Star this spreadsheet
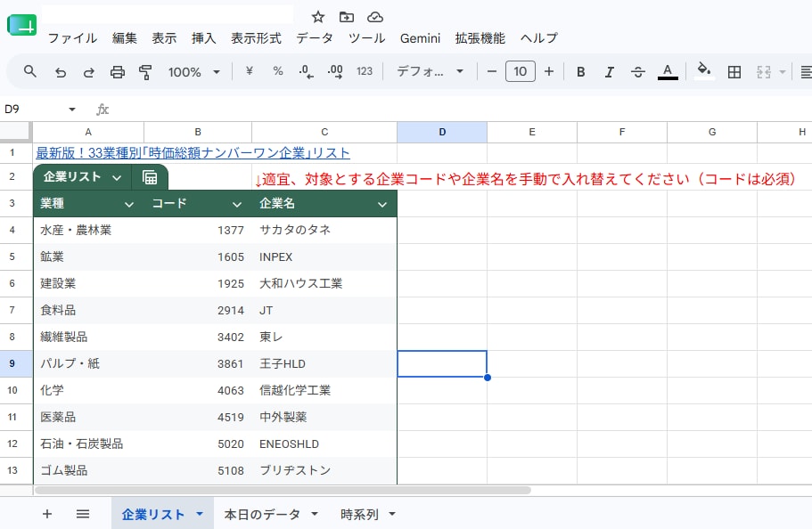Screen dimensions: 812x529 pyautogui.click(x=318, y=17)
